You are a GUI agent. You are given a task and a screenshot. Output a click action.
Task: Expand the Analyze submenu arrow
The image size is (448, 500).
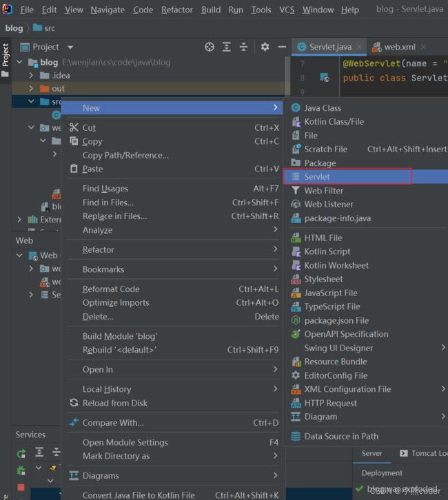(276, 229)
